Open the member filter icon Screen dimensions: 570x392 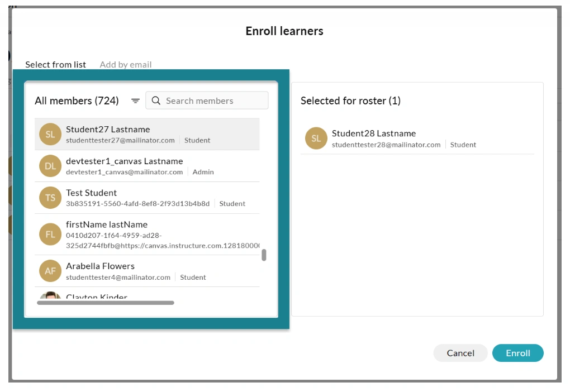click(135, 101)
